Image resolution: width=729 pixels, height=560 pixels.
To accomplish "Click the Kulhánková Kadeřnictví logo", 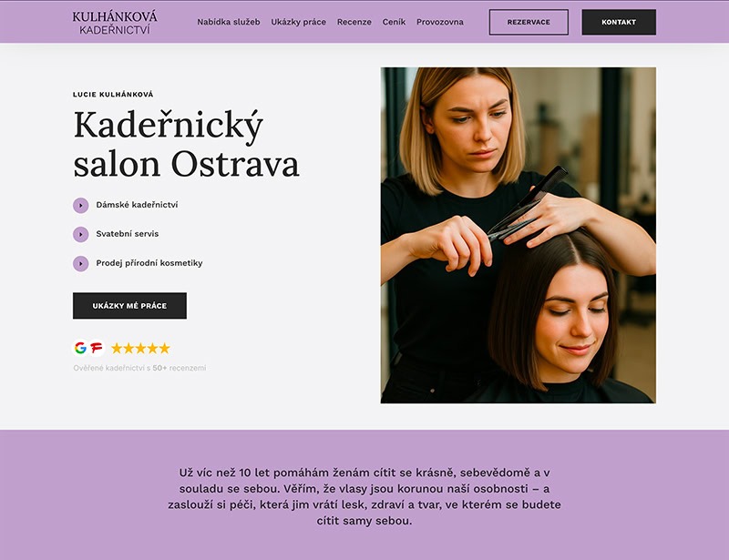I will 115,23.
